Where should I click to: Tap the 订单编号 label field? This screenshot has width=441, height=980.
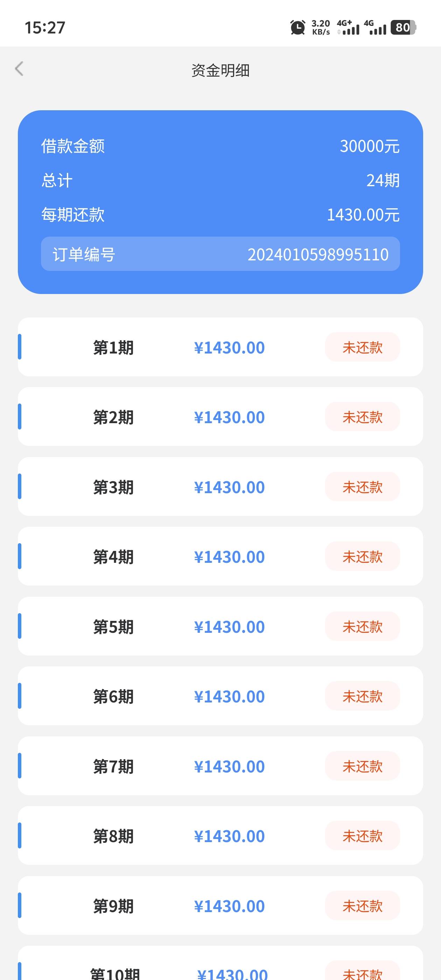click(84, 254)
